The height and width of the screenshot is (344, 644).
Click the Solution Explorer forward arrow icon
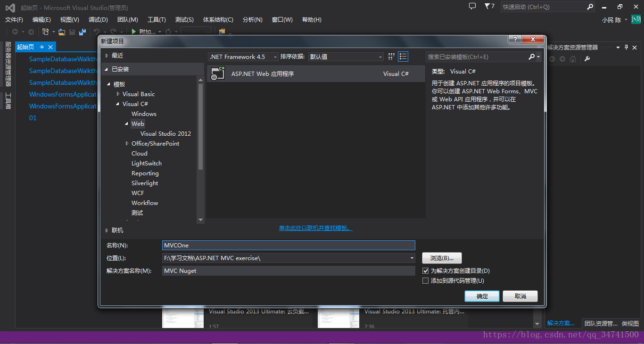562,59
